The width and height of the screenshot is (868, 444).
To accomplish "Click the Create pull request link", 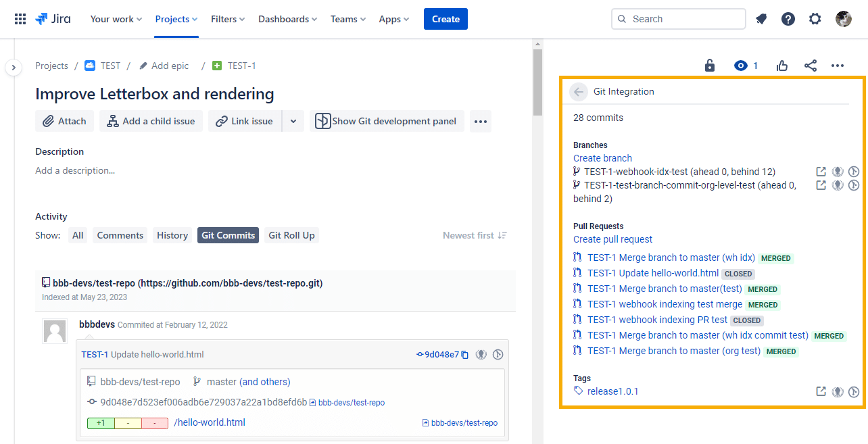I will pyautogui.click(x=612, y=239).
